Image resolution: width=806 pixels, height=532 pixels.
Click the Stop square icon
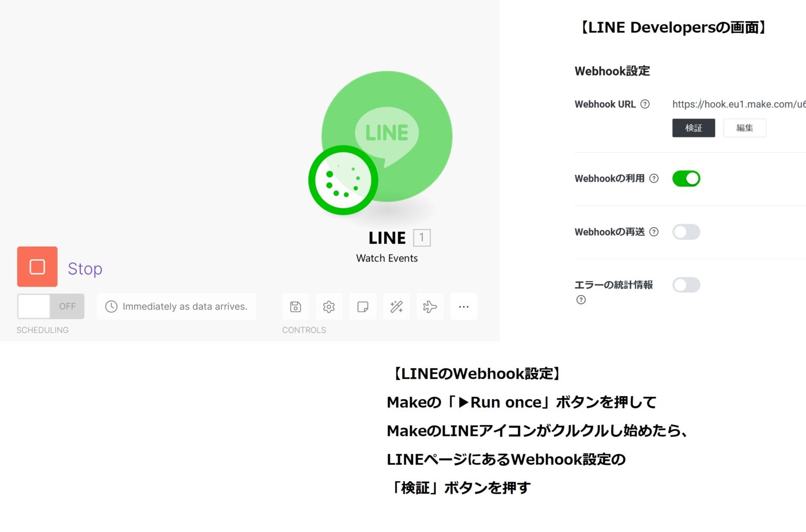37,267
